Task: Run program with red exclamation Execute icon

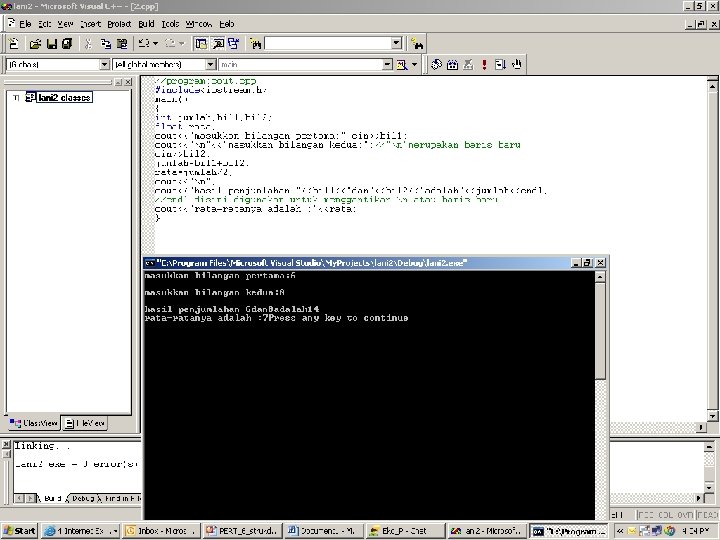Action: pyautogui.click(x=484, y=65)
